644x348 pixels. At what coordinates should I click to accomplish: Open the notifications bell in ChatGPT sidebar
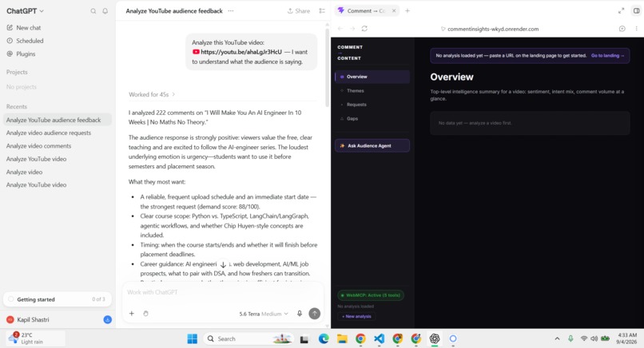tap(105, 11)
